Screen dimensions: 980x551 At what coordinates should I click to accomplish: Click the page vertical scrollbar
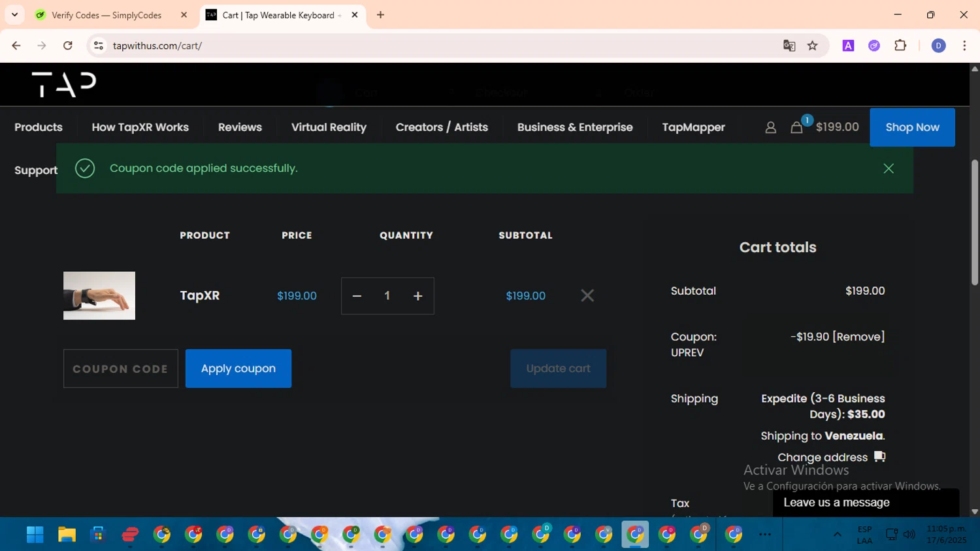[x=975, y=222]
